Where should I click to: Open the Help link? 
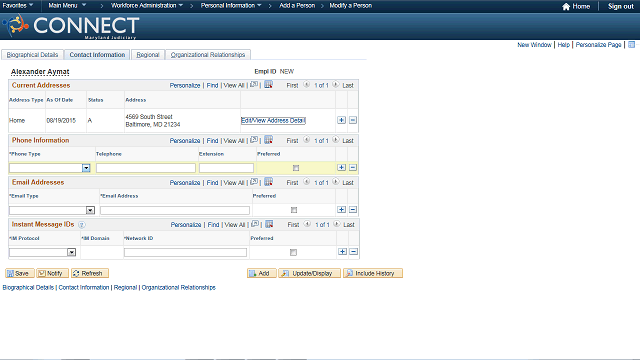(x=564, y=45)
